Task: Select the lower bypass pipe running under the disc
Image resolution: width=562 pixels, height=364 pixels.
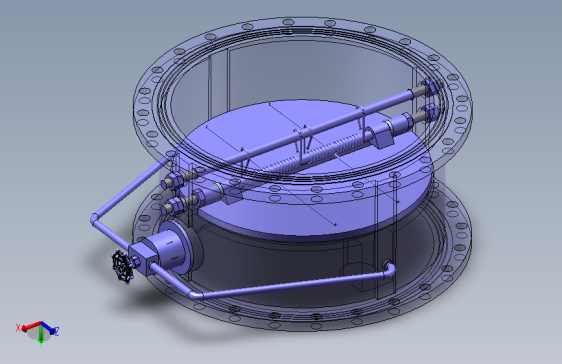Action: pyautogui.click(x=272, y=283)
